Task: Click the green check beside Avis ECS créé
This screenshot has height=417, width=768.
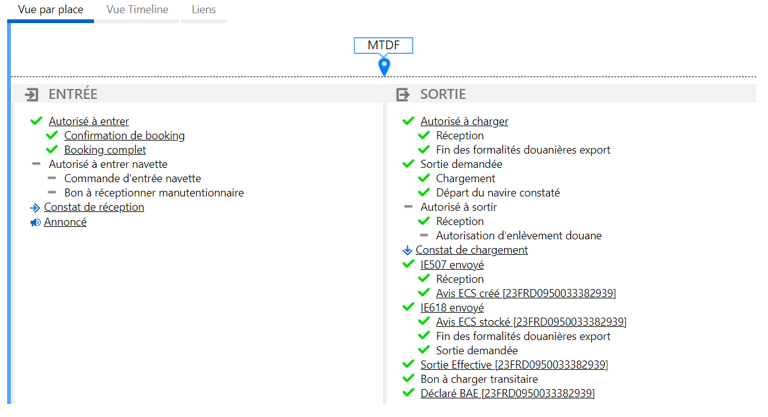Action: pyautogui.click(x=424, y=293)
